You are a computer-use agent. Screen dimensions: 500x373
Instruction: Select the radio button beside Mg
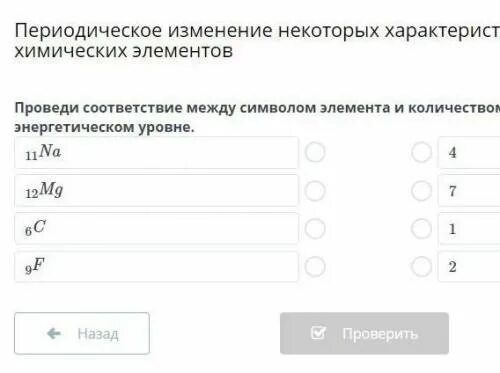point(315,191)
